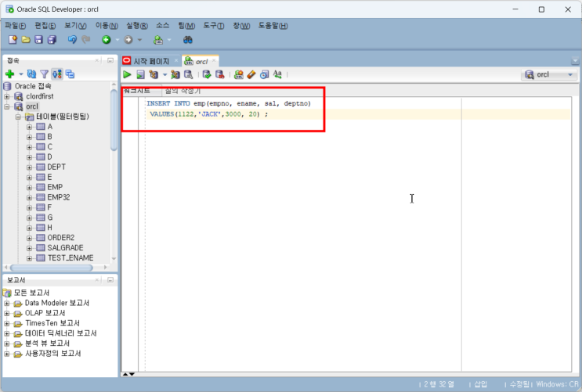The height and width of the screenshot is (392, 582).
Task: Click the binoculars Find DB Object icon
Action: pyautogui.click(x=188, y=40)
